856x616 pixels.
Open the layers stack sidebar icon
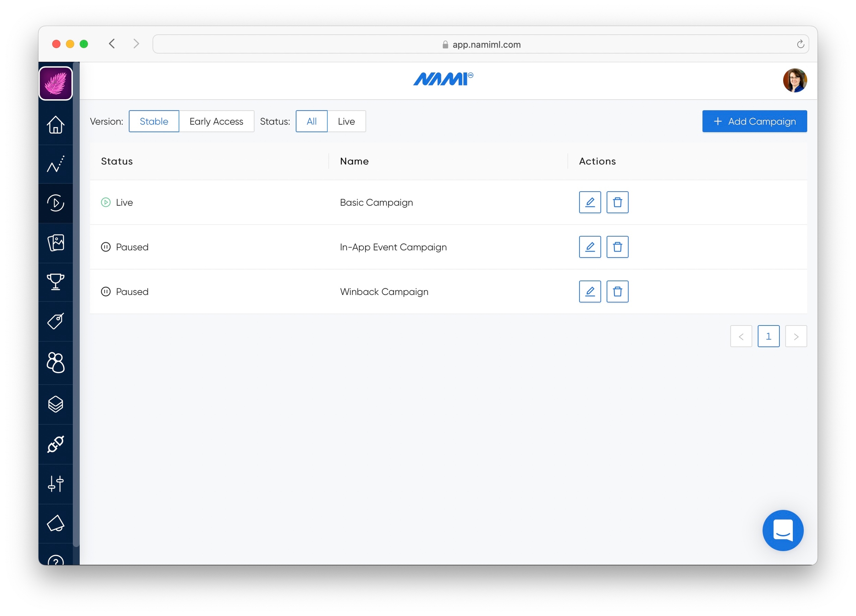[x=55, y=404]
